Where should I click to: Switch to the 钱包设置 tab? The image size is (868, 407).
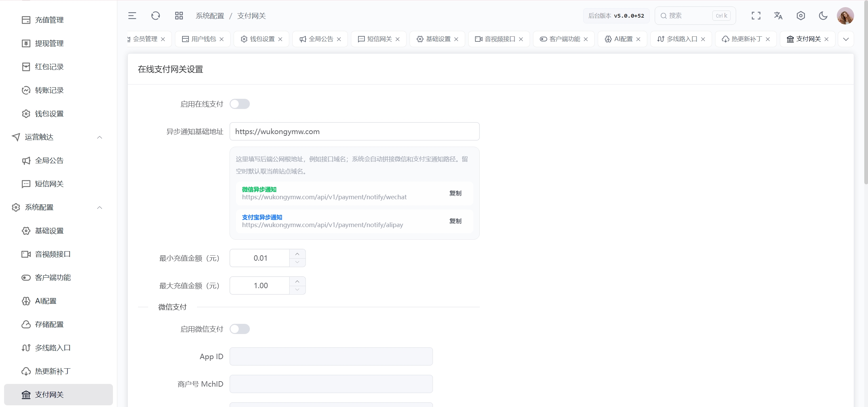[x=262, y=39]
